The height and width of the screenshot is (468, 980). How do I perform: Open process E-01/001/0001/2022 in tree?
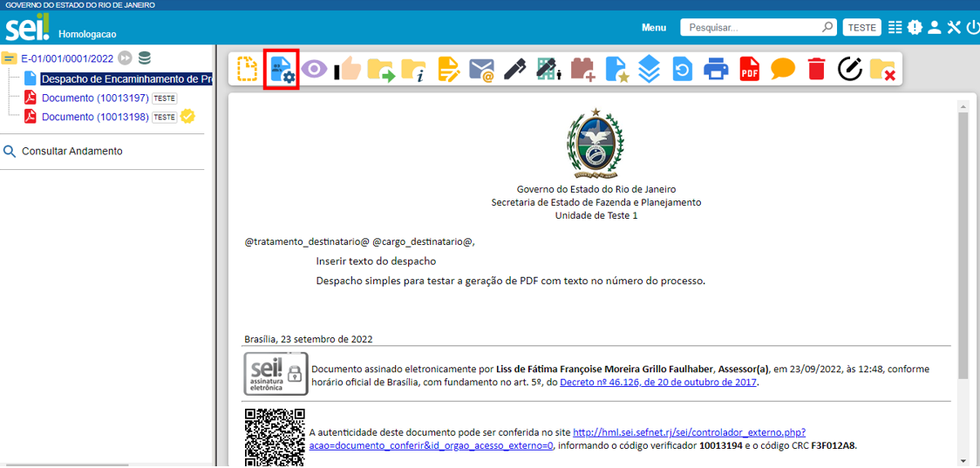click(67, 58)
